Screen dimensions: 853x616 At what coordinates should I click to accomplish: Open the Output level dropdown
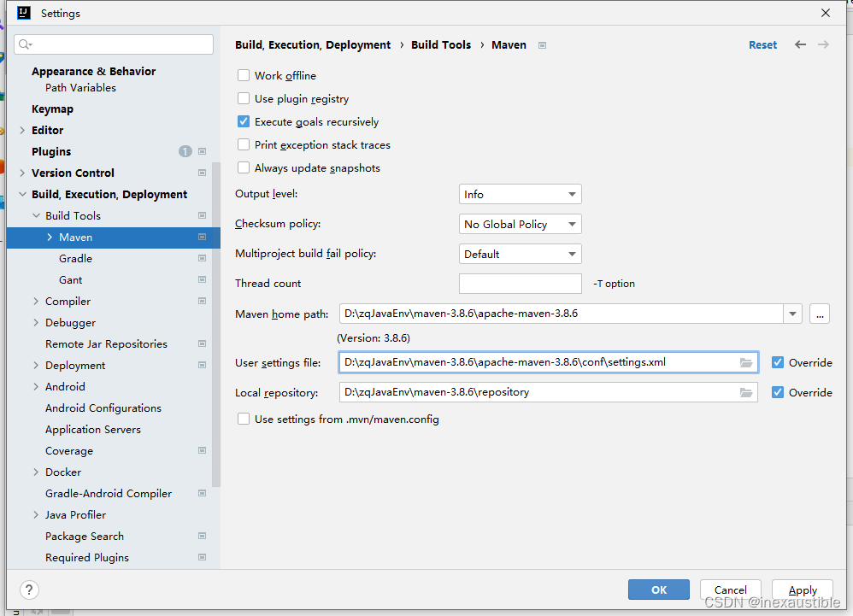tap(520, 194)
